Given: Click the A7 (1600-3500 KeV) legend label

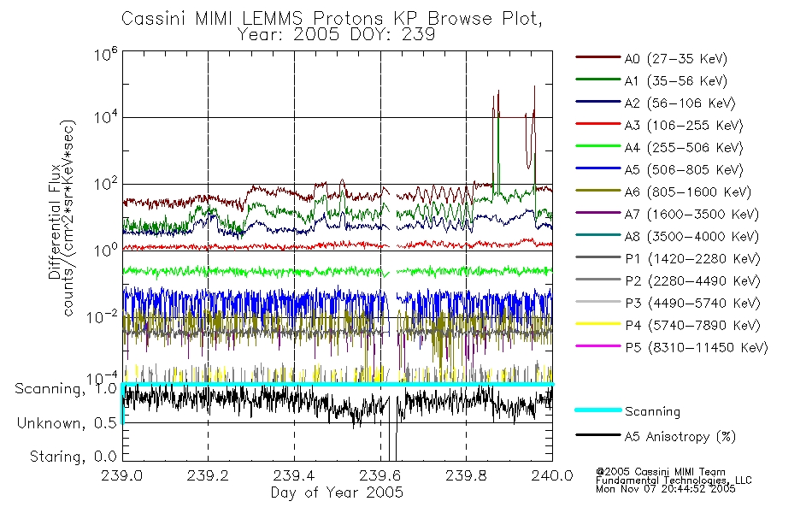Looking at the screenshot, I should tap(691, 215).
